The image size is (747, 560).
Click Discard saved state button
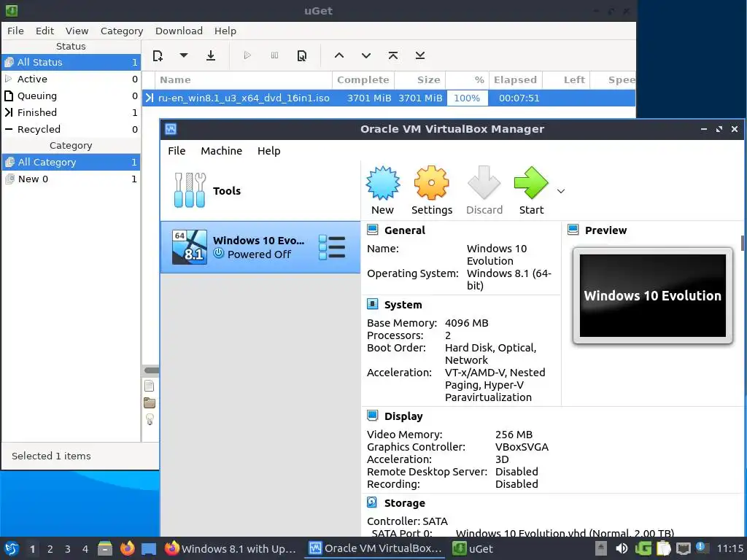(484, 191)
